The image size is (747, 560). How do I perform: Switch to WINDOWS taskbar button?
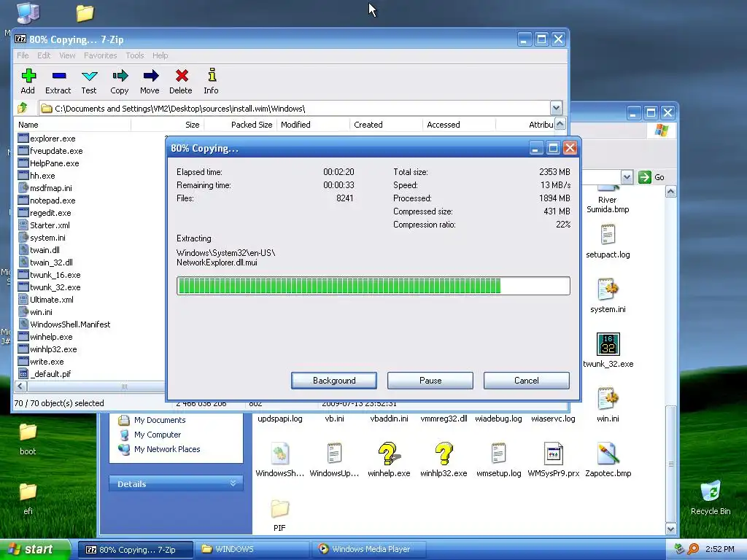point(253,549)
